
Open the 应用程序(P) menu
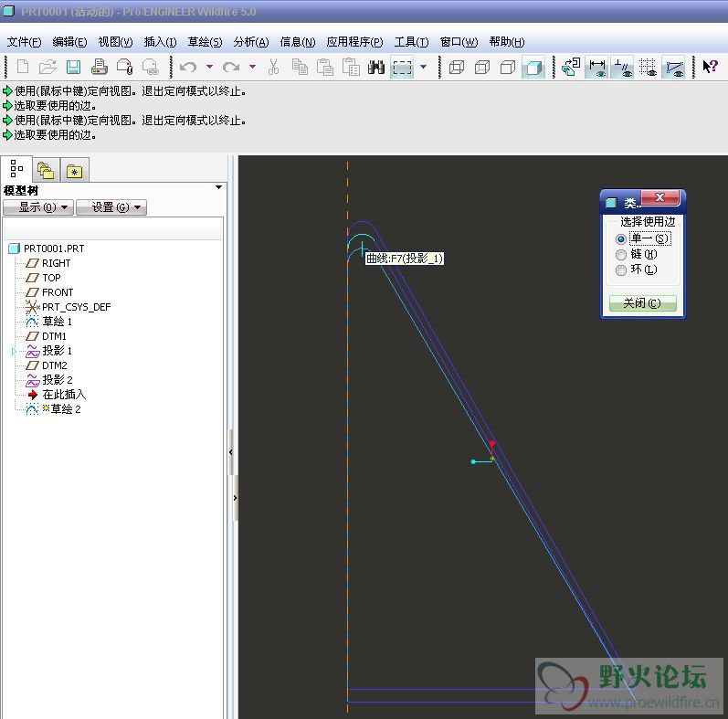354,42
